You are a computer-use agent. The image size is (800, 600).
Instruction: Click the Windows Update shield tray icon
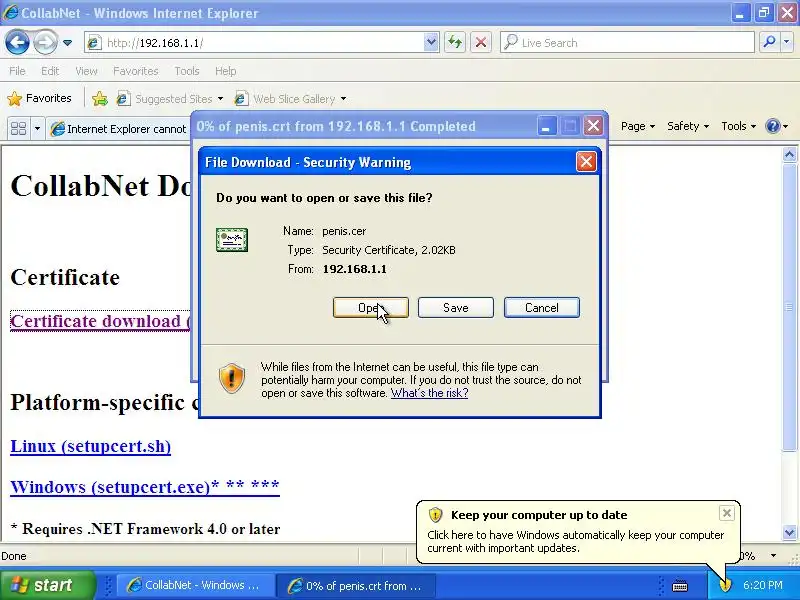tap(725, 585)
